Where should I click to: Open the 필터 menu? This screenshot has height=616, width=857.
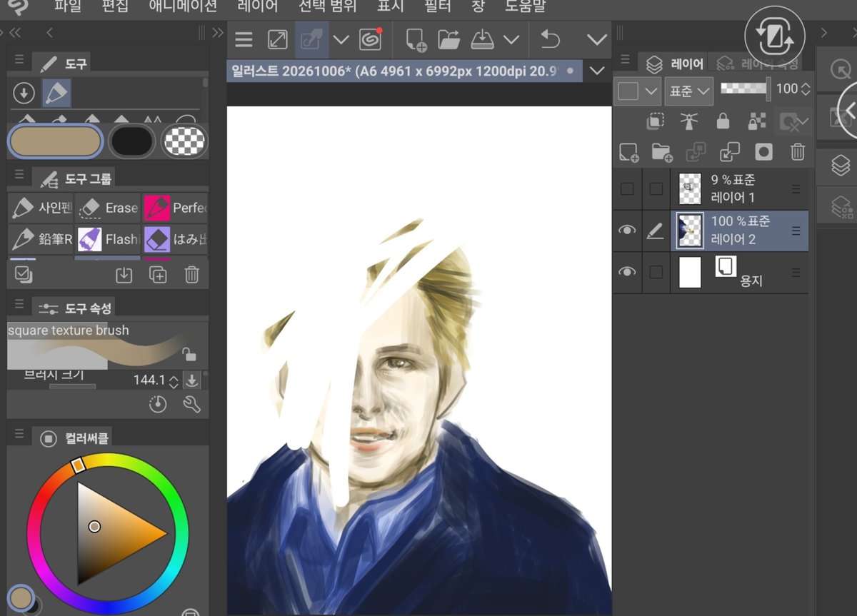(x=438, y=6)
